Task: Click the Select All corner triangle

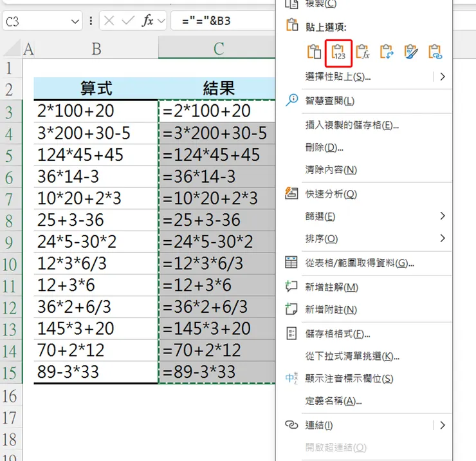Action: point(12,48)
